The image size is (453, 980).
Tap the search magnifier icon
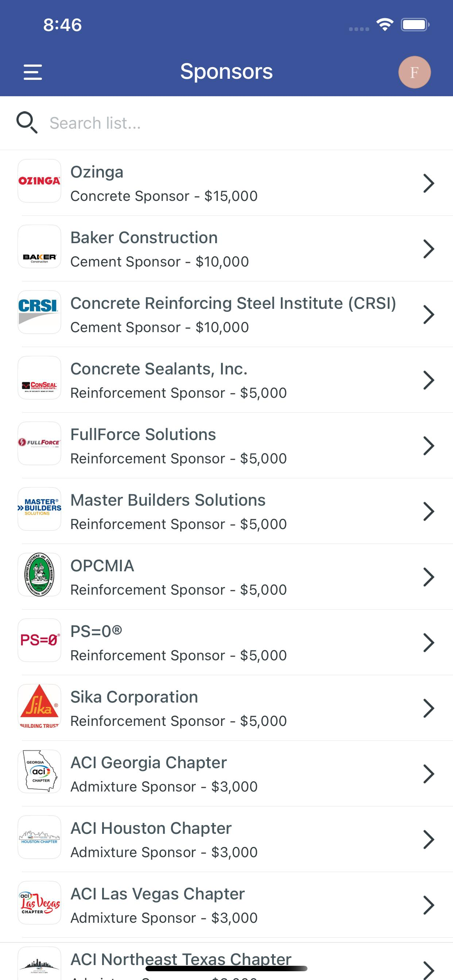[27, 122]
